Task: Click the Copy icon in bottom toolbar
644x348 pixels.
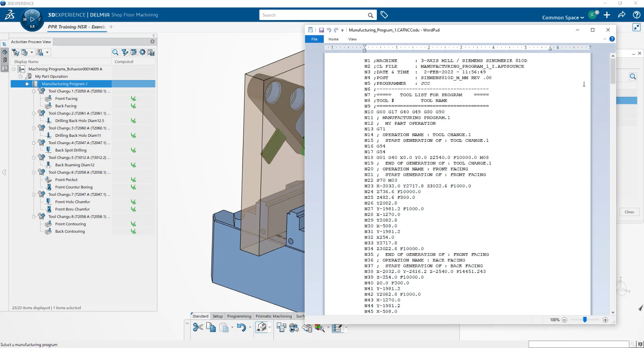Action: coord(211,328)
